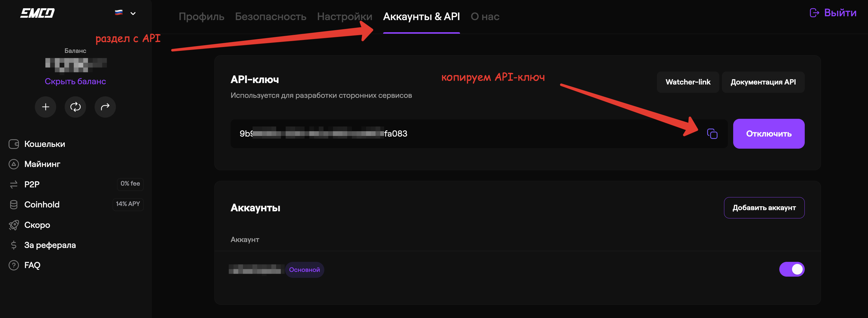The width and height of the screenshot is (868, 318).
Task: Open the FAQ help section
Action: click(32, 265)
